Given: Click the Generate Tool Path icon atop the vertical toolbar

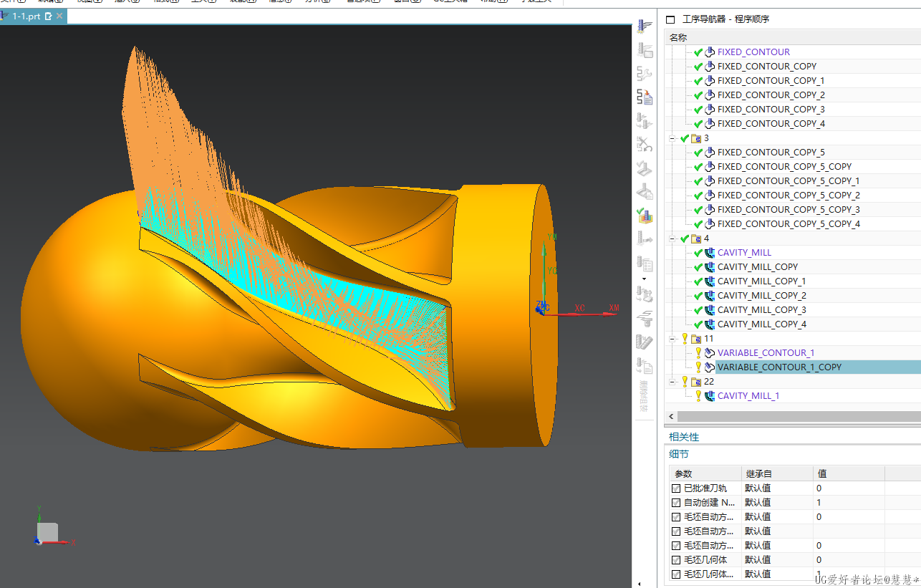Looking at the screenshot, I should (645, 26).
